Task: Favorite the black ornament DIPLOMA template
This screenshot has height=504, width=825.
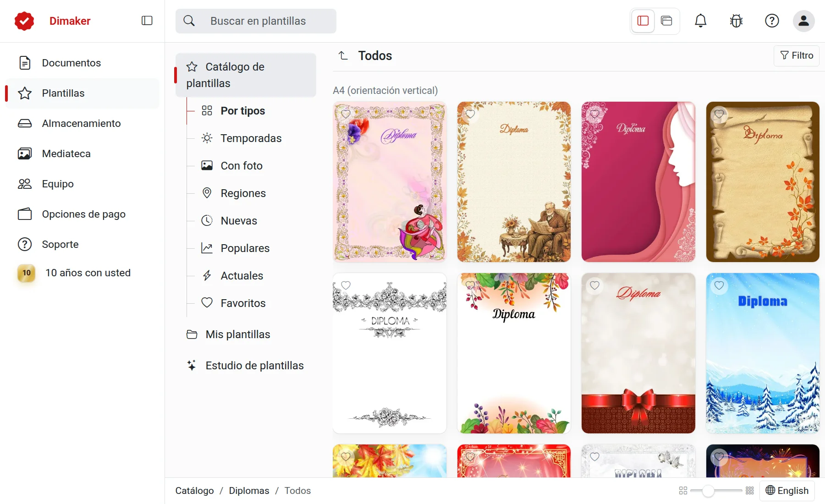Action: click(346, 285)
